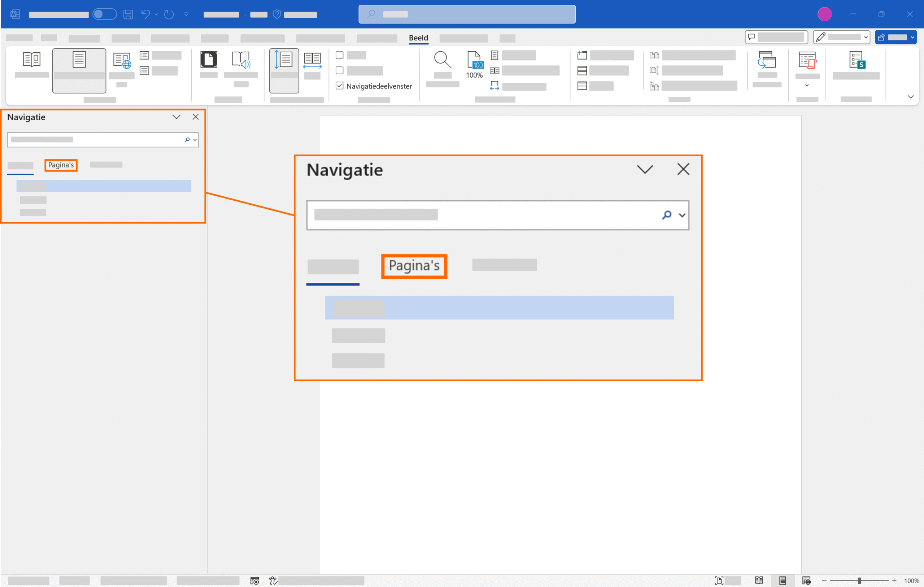Click the Print Layout icon in status bar
Screen dimensions: 924x587
coord(783,580)
